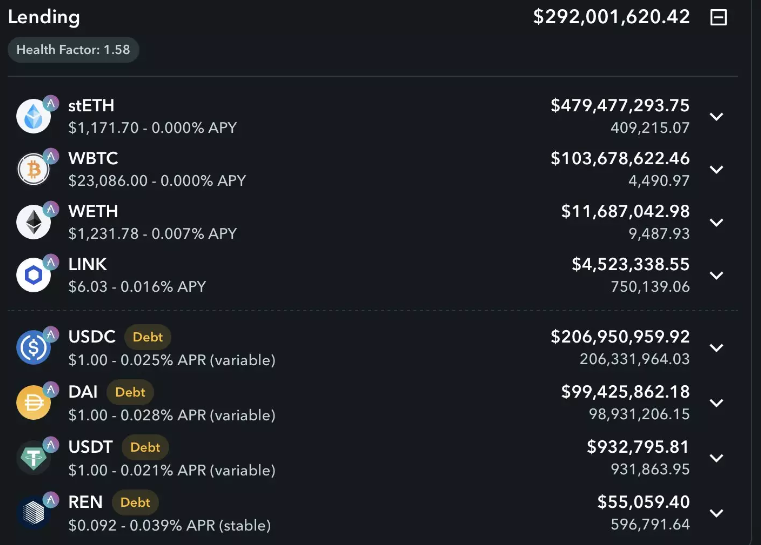Expand the USDC debt details
The width and height of the screenshot is (761, 545).
pos(716,348)
